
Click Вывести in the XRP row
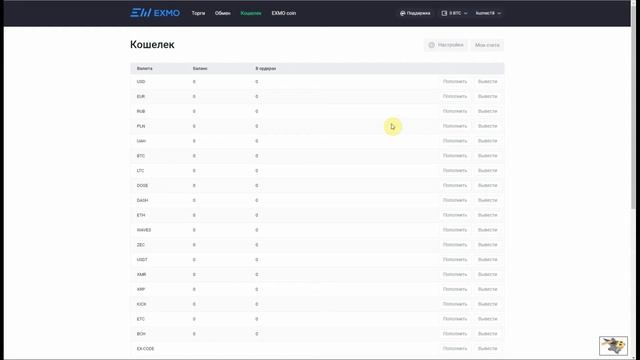click(x=487, y=289)
